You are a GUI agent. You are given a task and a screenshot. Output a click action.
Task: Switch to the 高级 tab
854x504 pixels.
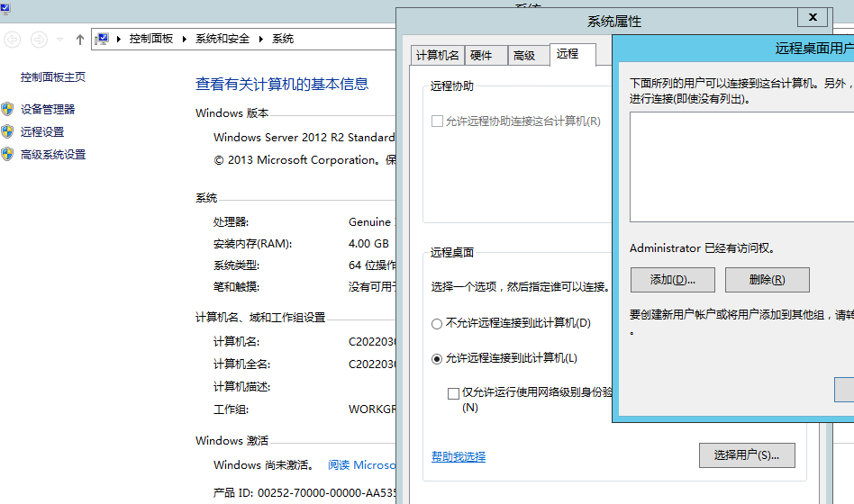[524, 56]
